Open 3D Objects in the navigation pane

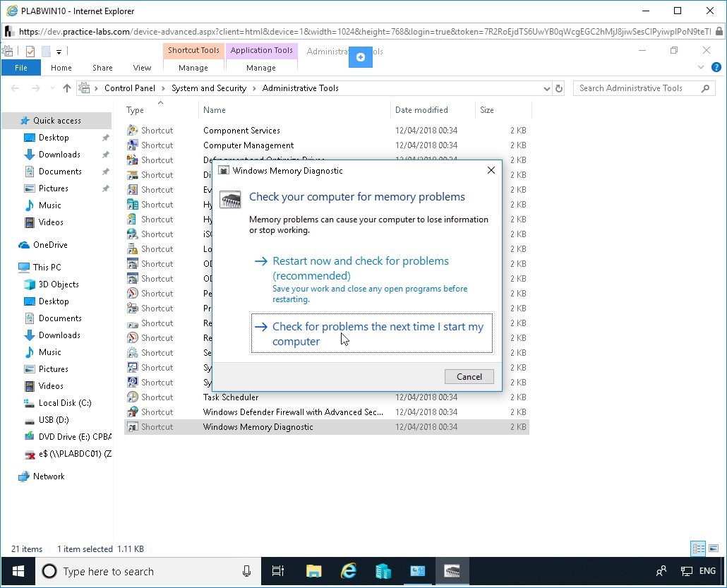click(x=59, y=284)
